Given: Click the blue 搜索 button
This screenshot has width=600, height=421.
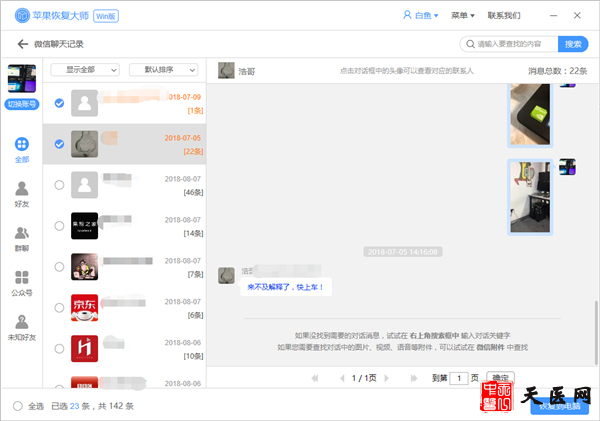Looking at the screenshot, I should click(574, 44).
